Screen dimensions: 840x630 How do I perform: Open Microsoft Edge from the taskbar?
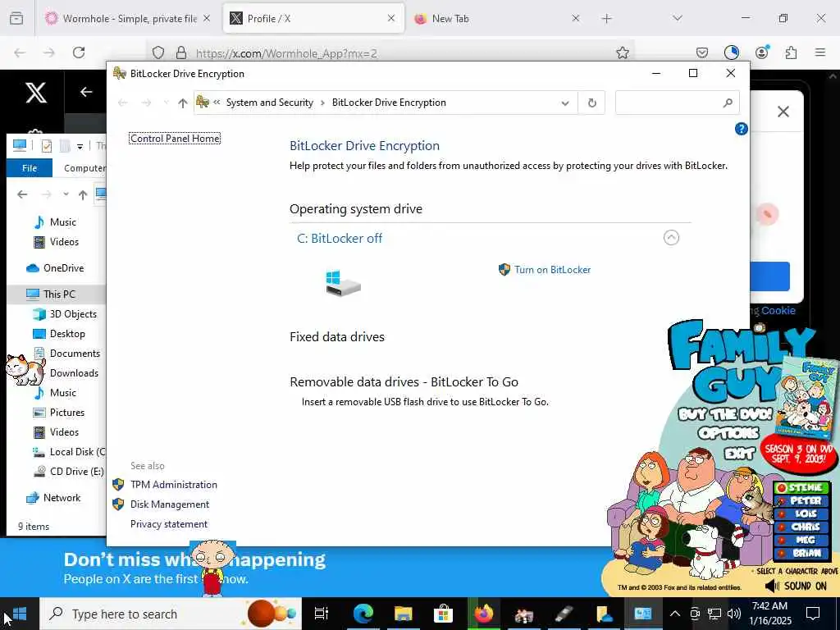363,614
